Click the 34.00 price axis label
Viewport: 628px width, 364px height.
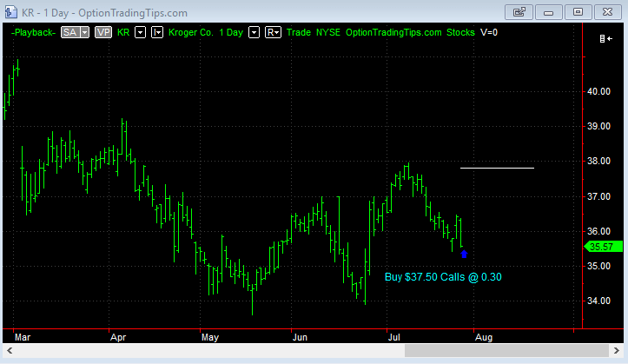coord(598,301)
